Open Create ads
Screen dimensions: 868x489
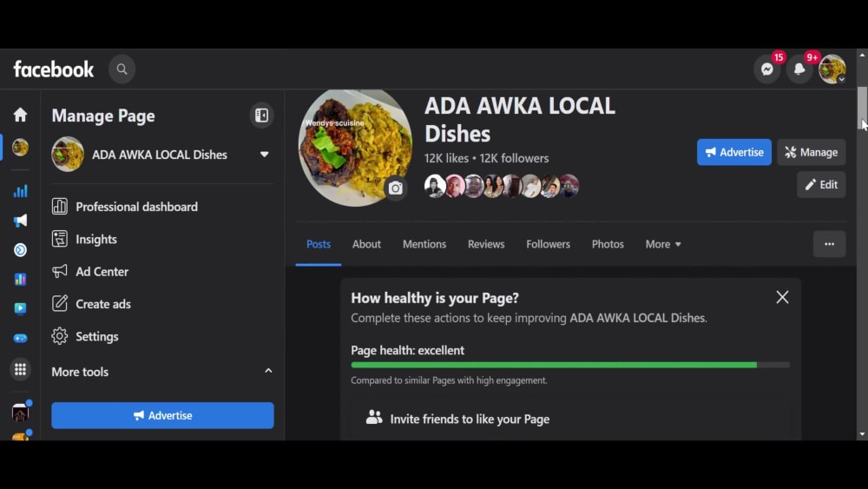point(162,304)
